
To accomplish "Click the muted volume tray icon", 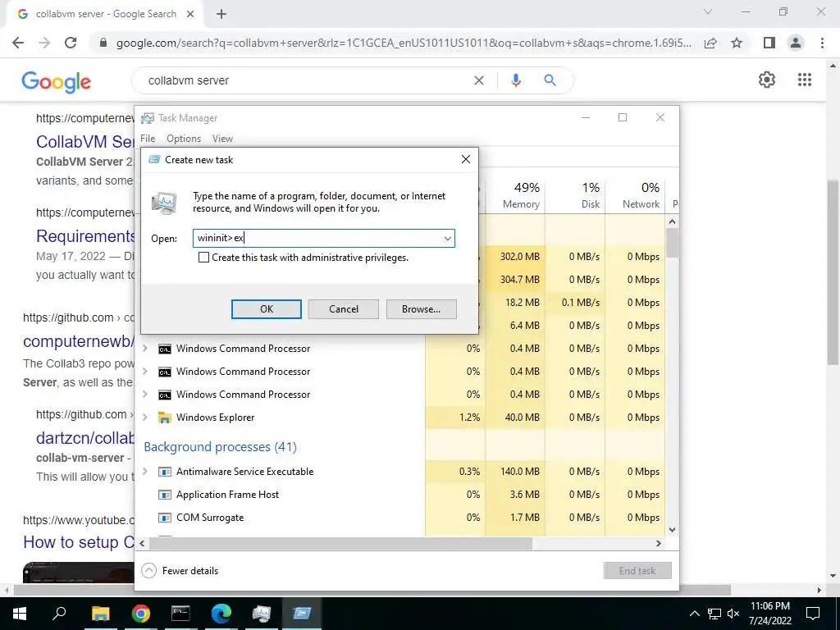I will point(733,614).
